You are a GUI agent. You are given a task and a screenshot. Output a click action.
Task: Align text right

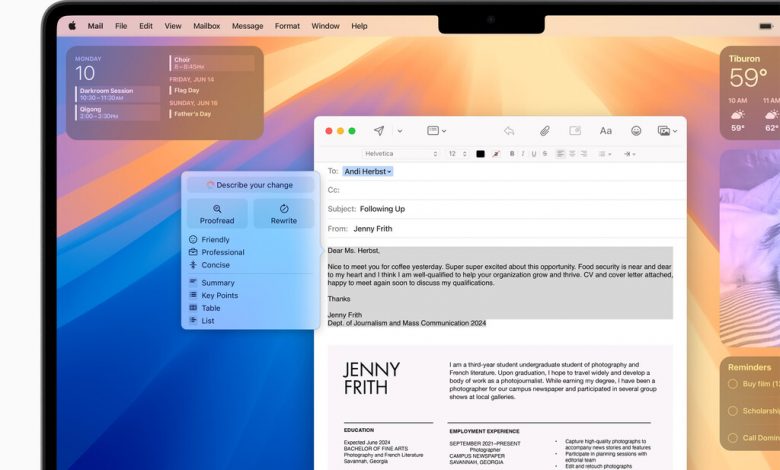584,154
